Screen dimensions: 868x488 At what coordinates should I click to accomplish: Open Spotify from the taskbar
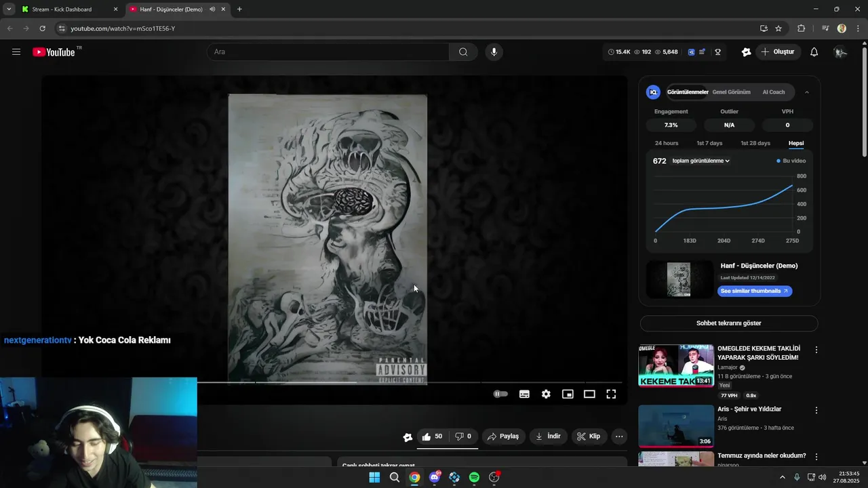click(x=474, y=477)
